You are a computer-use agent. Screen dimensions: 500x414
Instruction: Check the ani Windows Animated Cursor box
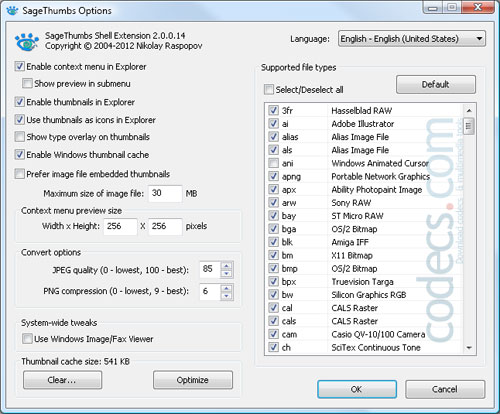coord(273,163)
